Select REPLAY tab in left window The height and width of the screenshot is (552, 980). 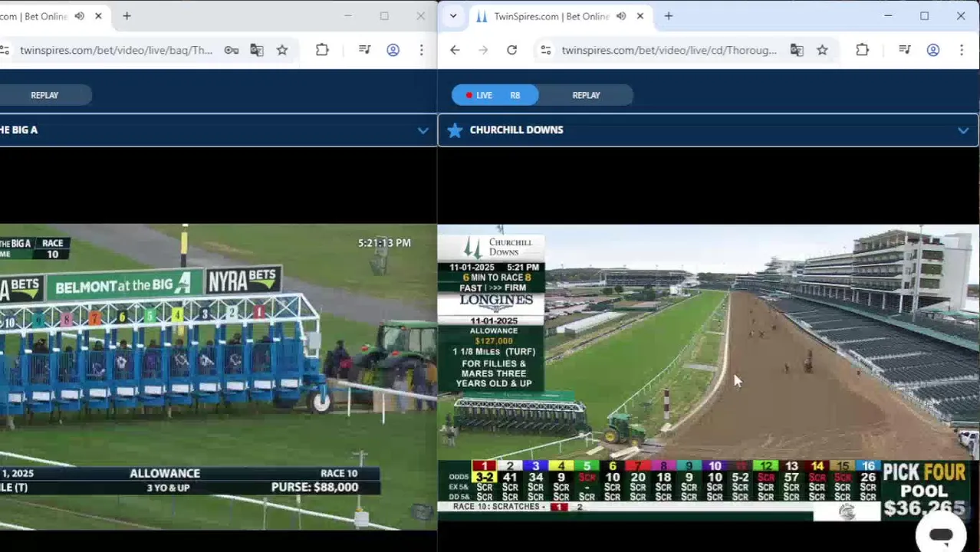(x=44, y=95)
